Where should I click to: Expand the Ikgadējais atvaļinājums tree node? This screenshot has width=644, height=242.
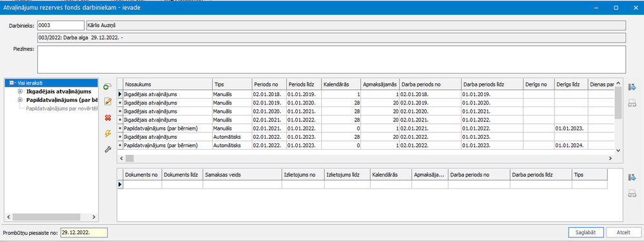click(x=20, y=91)
